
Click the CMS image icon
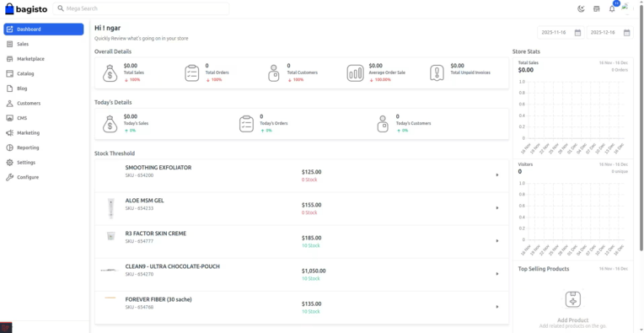[10, 118]
